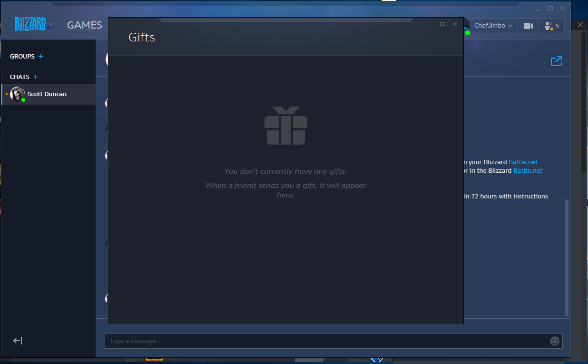Open the friends list showing 5

pos(552,26)
